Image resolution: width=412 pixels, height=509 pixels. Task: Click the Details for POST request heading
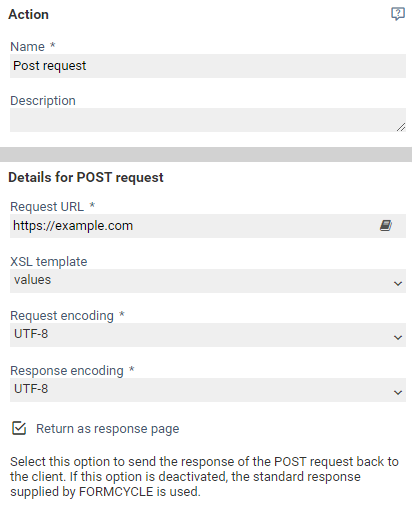86,177
